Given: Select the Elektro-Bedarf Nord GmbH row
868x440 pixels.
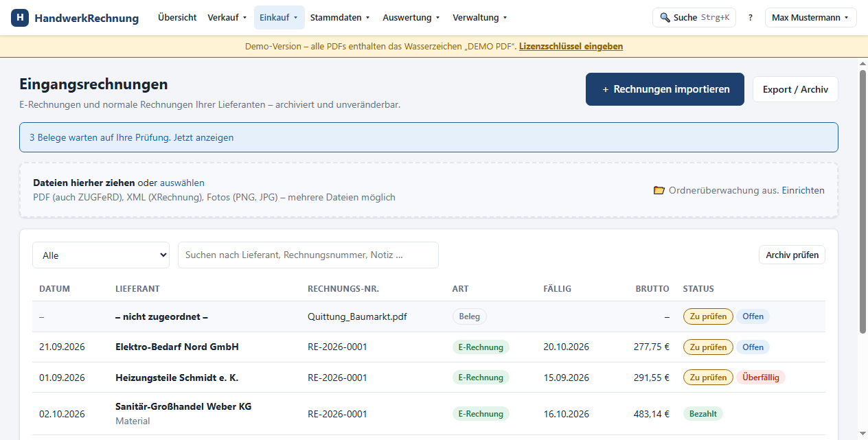Looking at the screenshot, I should (x=429, y=347).
